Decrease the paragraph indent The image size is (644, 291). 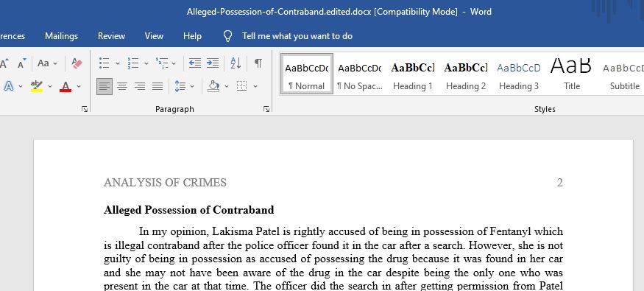click(195, 63)
